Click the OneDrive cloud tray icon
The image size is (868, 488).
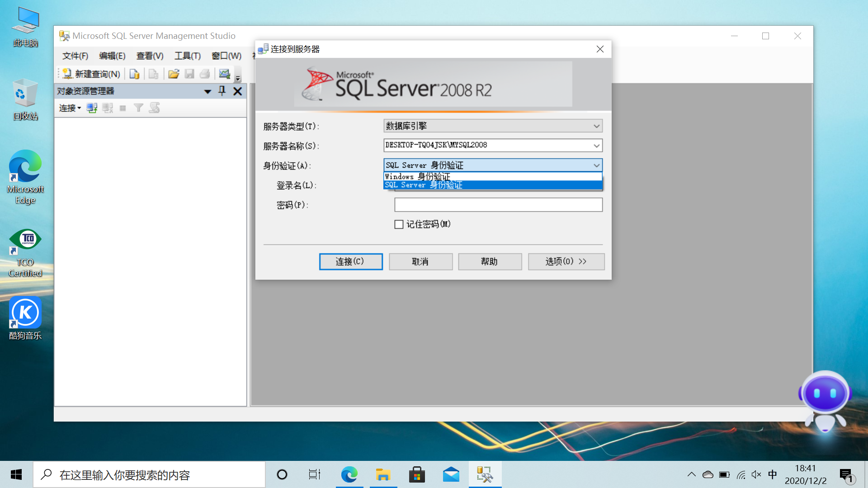click(708, 474)
